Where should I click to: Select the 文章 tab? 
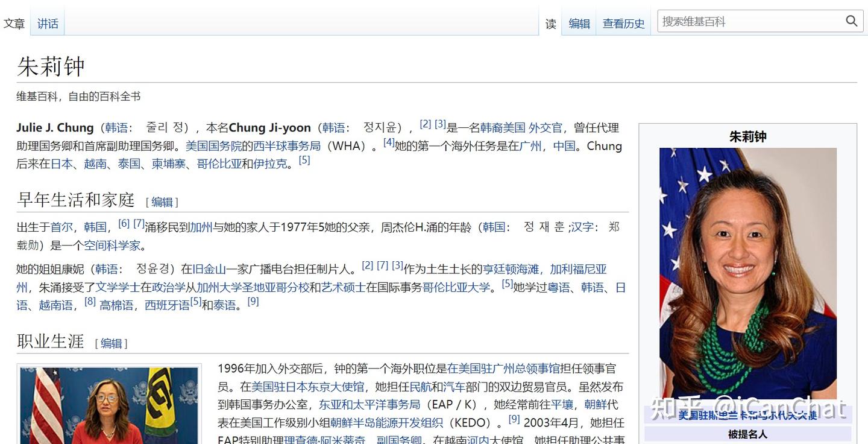click(14, 23)
